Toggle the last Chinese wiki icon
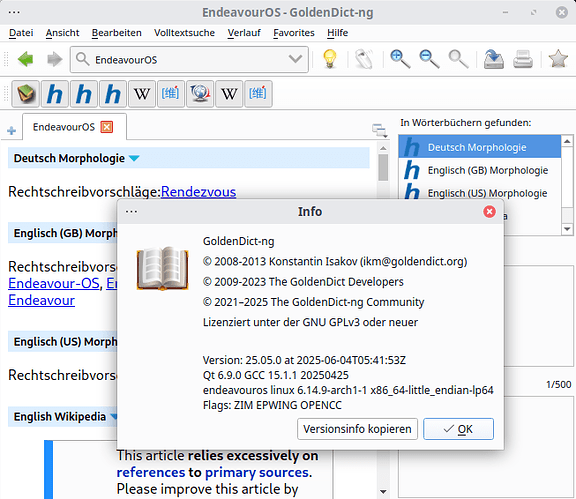Screen dimensions: 576x499 pos(258,94)
